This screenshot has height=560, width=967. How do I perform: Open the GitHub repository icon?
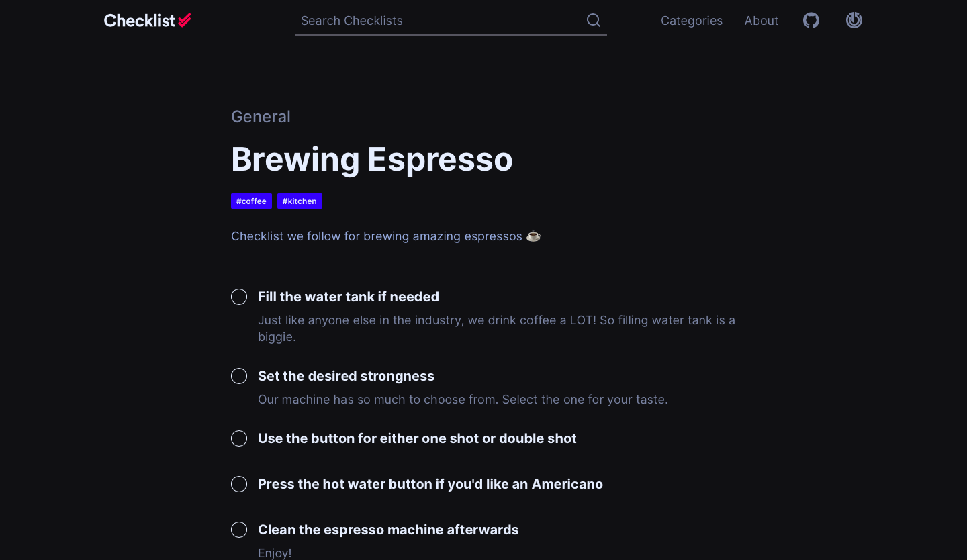(811, 21)
